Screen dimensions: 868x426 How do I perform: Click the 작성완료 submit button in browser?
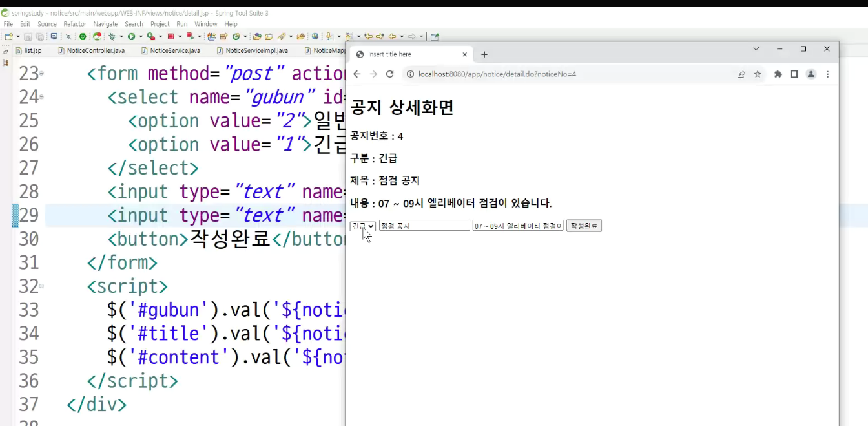click(x=584, y=226)
